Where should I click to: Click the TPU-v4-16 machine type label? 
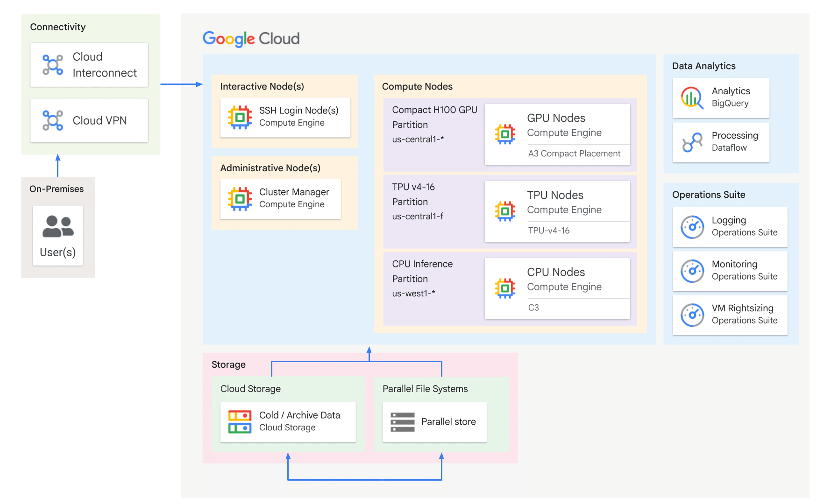click(x=549, y=231)
